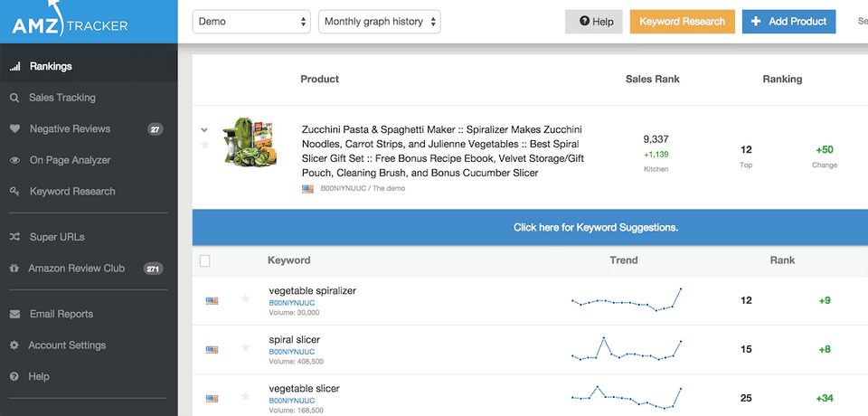Click the On Page Analyzer eye icon
Image resolution: width=868 pixels, height=416 pixels.
pyautogui.click(x=14, y=160)
